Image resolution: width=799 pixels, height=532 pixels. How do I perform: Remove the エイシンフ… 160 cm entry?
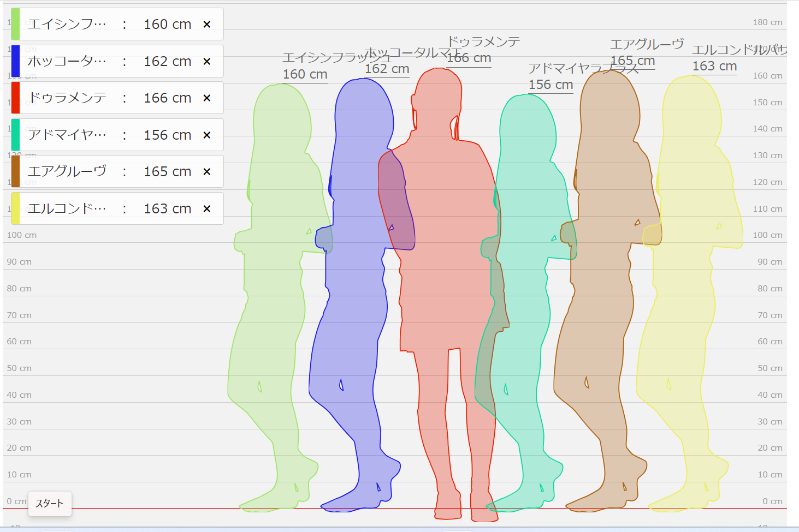pyautogui.click(x=207, y=24)
